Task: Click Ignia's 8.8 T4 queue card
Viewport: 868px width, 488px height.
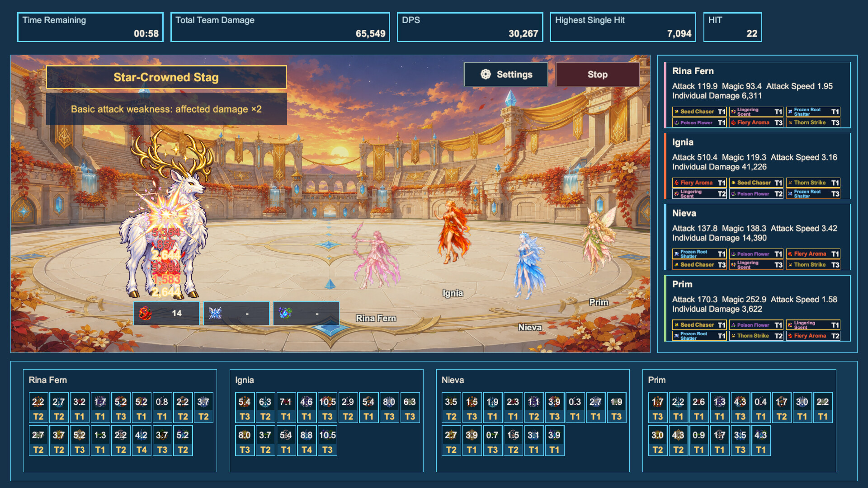Action: tap(307, 441)
